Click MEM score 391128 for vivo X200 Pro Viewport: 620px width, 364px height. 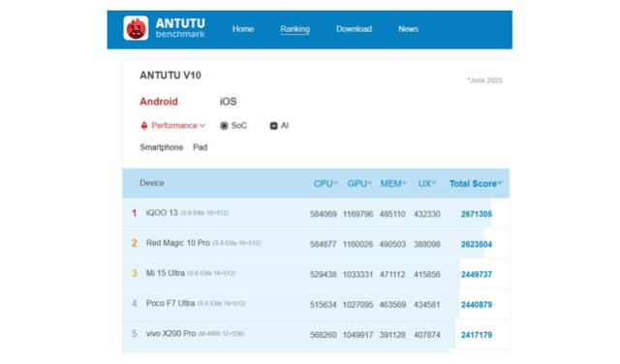click(392, 335)
